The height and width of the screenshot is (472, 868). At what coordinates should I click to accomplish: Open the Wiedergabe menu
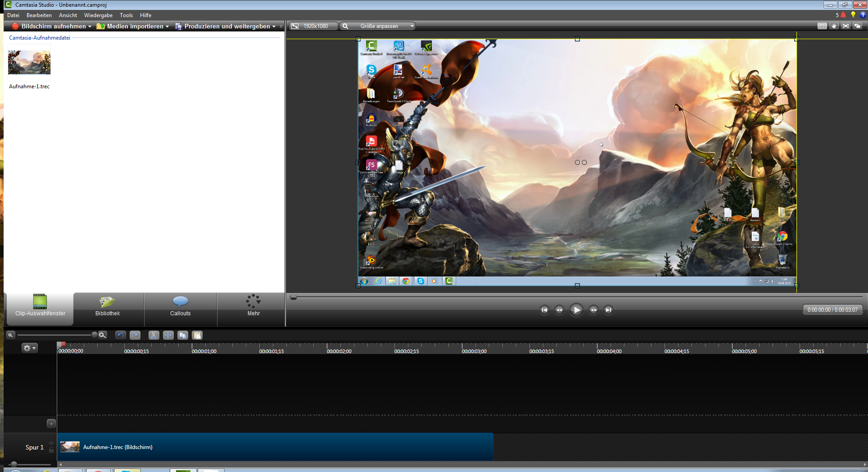[98, 15]
